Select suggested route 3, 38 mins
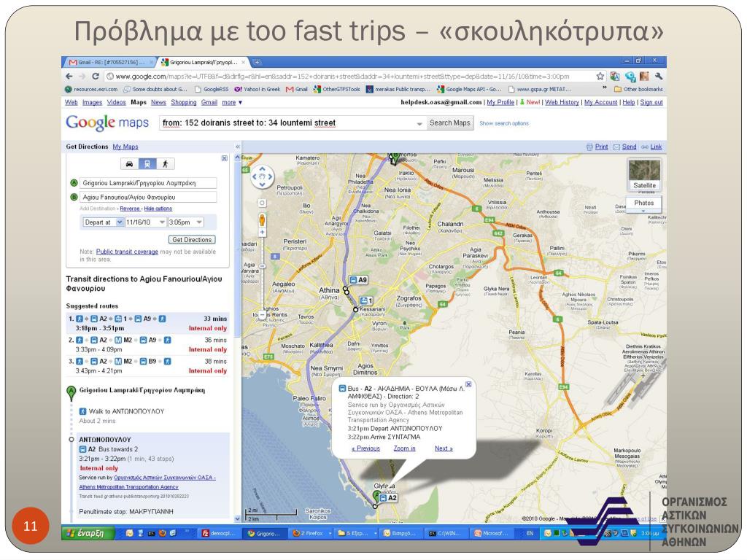 click(x=147, y=366)
